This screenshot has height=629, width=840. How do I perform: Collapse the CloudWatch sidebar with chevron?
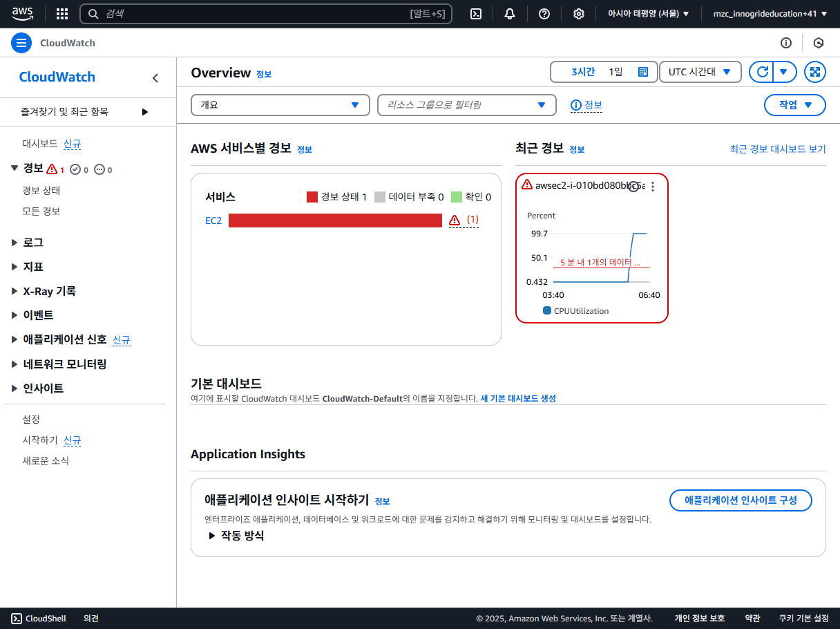click(155, 78)
